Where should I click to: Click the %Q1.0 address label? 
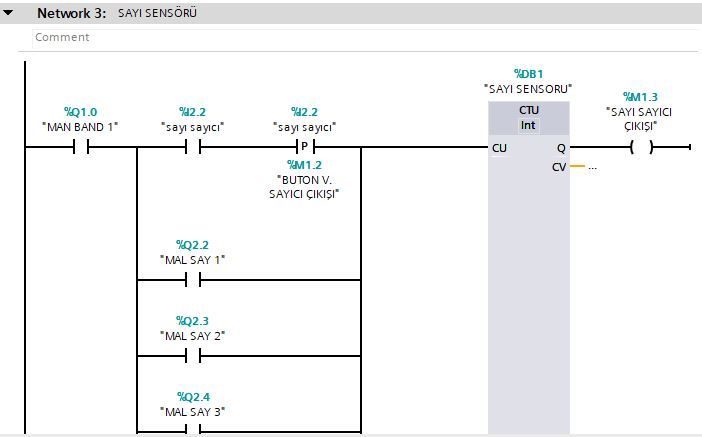point(80,112)
